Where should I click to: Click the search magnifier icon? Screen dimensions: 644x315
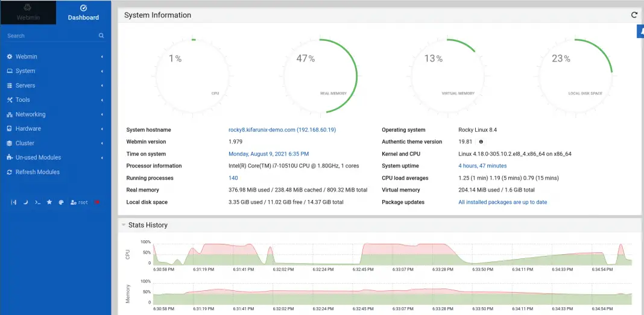click(101, 36)
